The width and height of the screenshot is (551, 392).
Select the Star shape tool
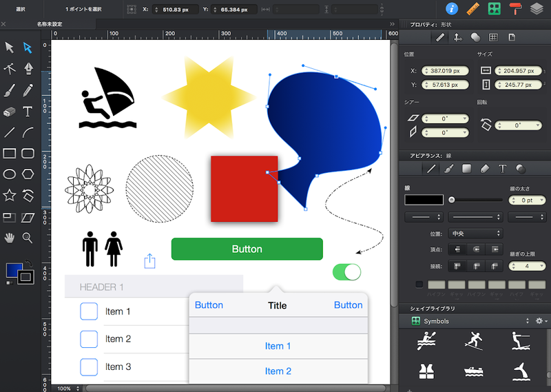coord(10,196)
